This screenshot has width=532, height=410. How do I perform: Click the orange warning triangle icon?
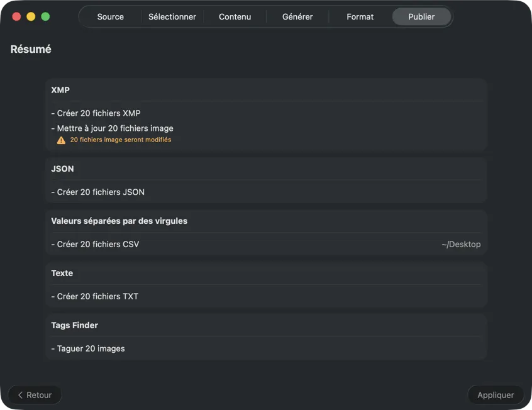pyautogui.click(x=61, y=140)
